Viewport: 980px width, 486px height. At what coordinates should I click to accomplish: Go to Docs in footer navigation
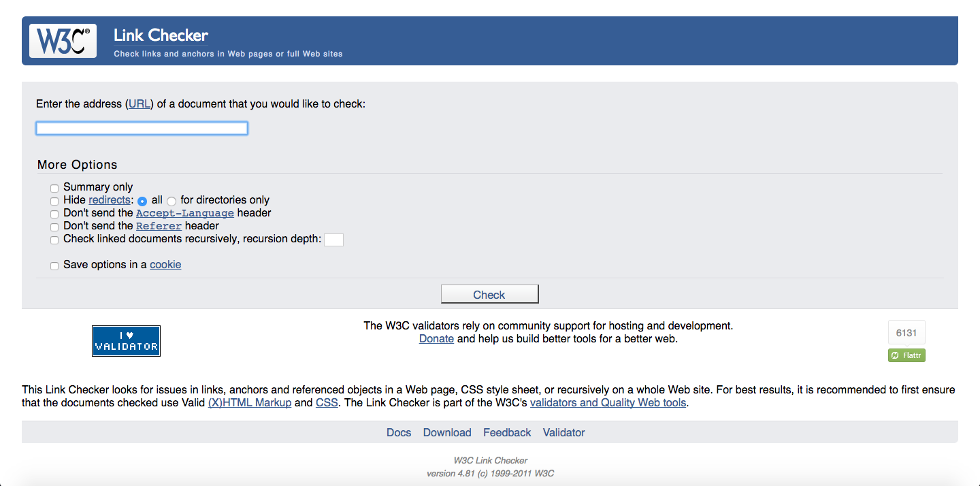point(399,433)
